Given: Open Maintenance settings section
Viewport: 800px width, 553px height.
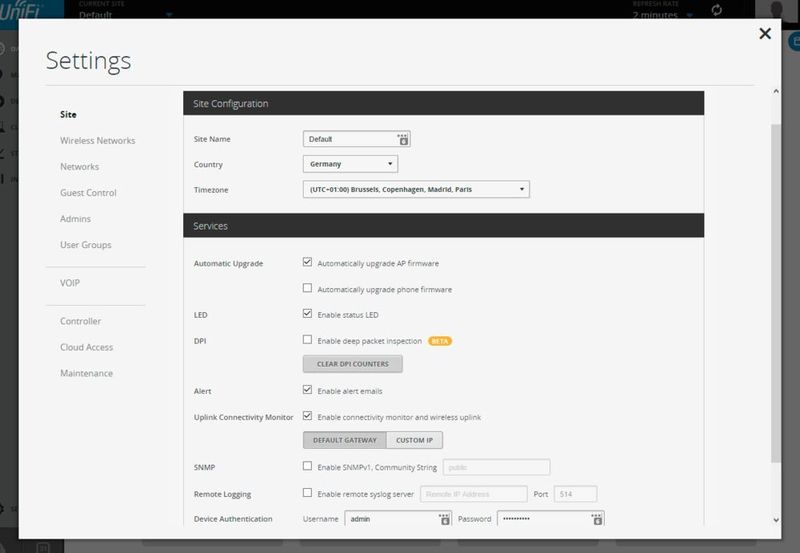Looking at the screenshot, I should click(87, 373).
